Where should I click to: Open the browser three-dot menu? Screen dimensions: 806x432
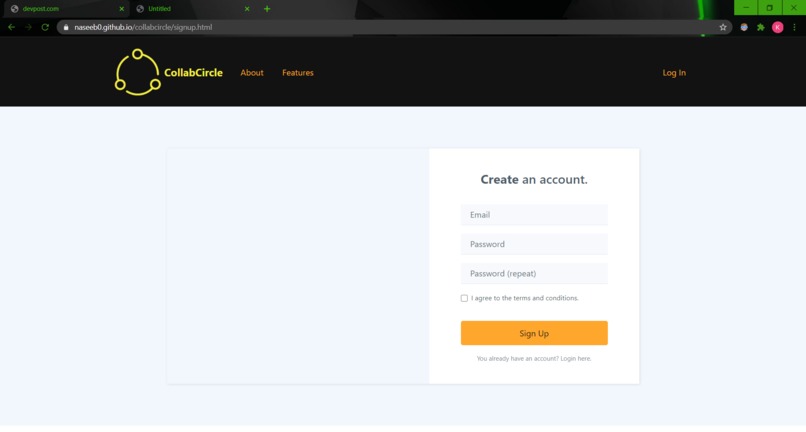794,27
